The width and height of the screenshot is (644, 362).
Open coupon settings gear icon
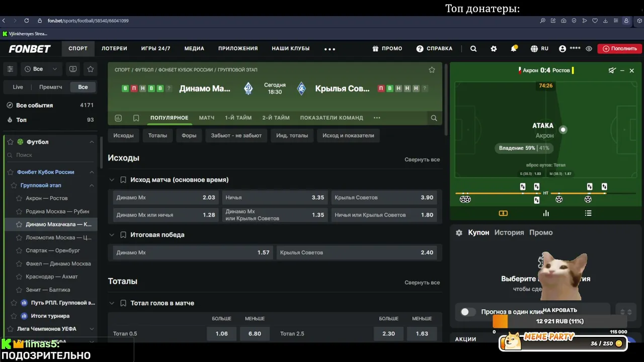459,233
